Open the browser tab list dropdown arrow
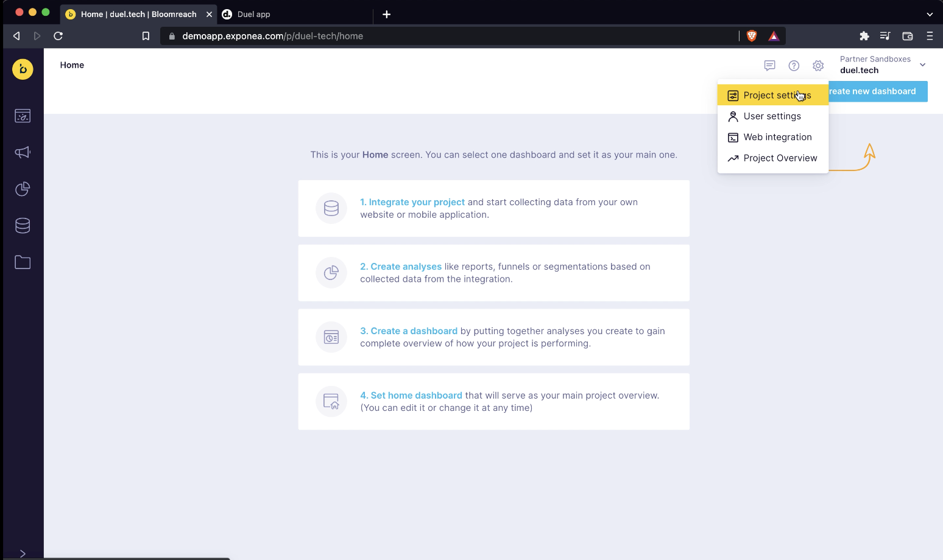 point(930,14)
